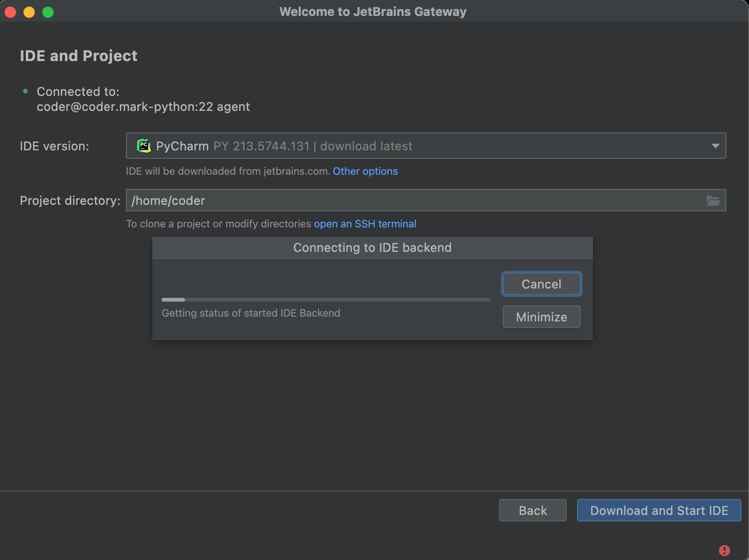Image resolution: width=749 pixels, height=560 pixels.
Task: Click the 'IDE version:' label
Action: 55,146
